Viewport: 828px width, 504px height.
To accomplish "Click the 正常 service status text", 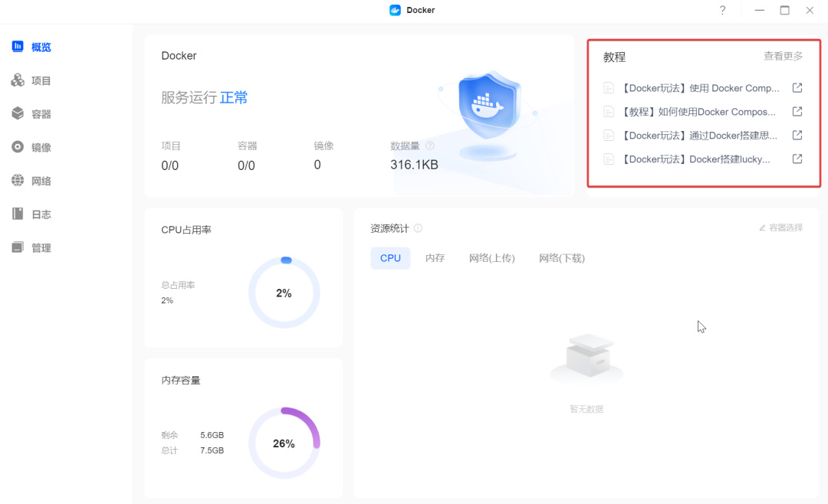I will tap(233, 97).
